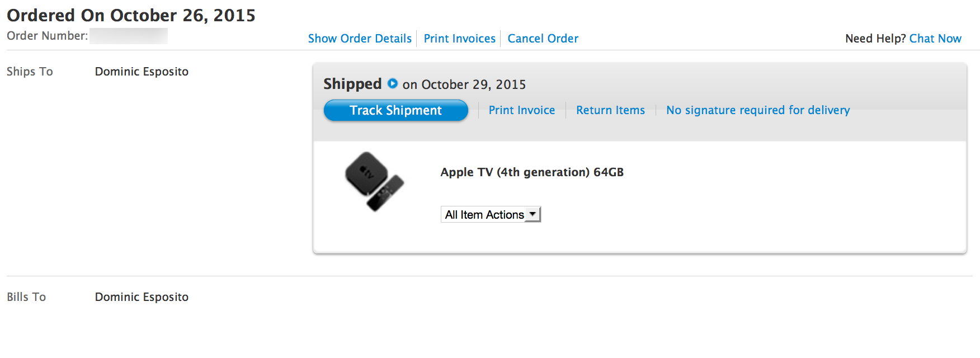The image size is (980, 358).
Task: Cancel the order via Cancel Order link
Action: click(x=543, y=38)
